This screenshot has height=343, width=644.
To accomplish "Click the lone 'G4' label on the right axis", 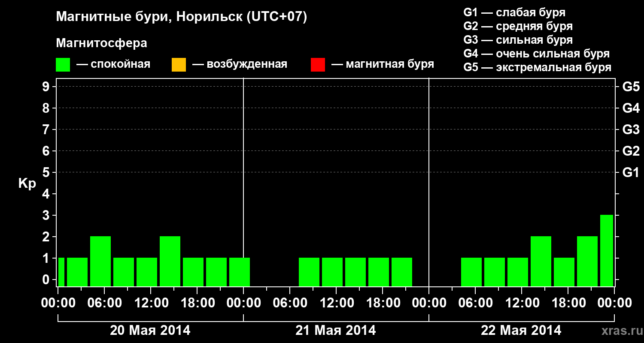I will pyautogui.click(x=631, y=108).
